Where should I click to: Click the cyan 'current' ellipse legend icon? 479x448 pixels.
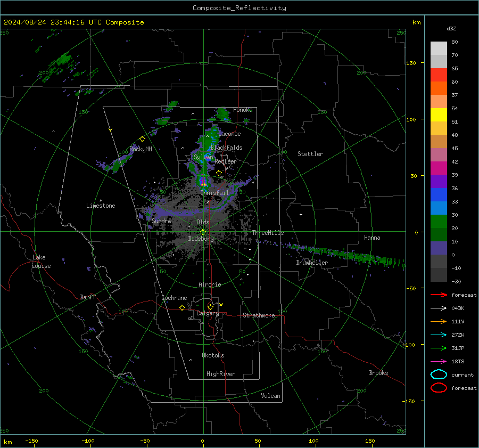(439, 374)
